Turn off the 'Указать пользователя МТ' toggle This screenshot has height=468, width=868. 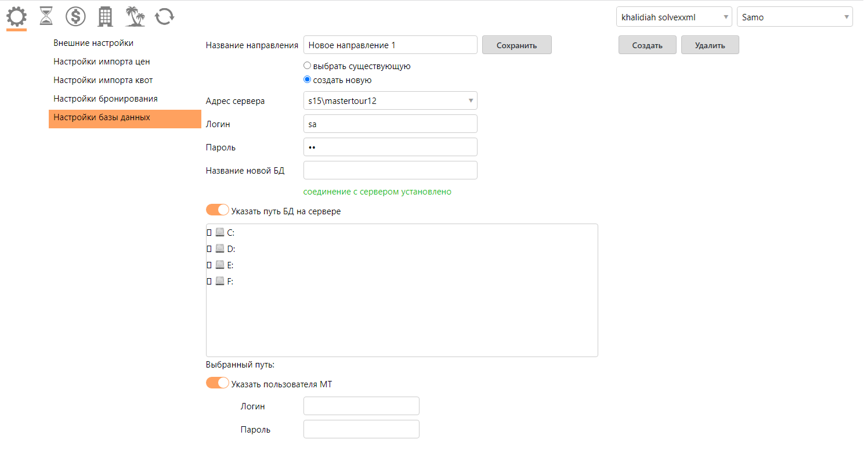click(x=218, y=383)
